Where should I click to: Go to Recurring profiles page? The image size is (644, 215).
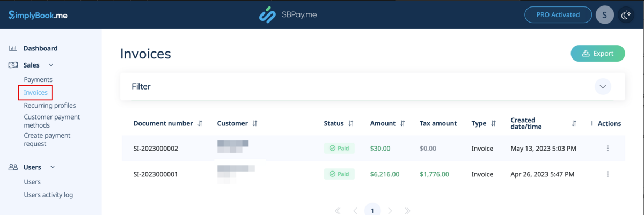pos(50,106)
